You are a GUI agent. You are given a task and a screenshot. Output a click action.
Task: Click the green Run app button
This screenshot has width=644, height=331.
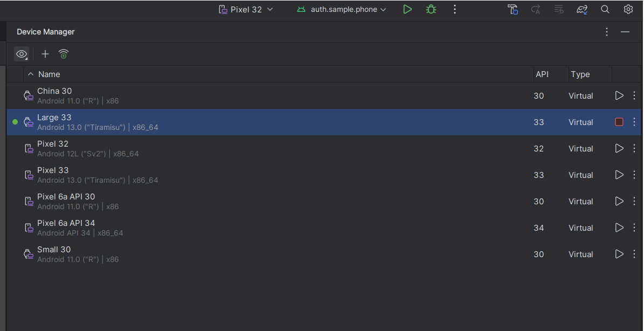pyautogui.click(x=407, y=9)
